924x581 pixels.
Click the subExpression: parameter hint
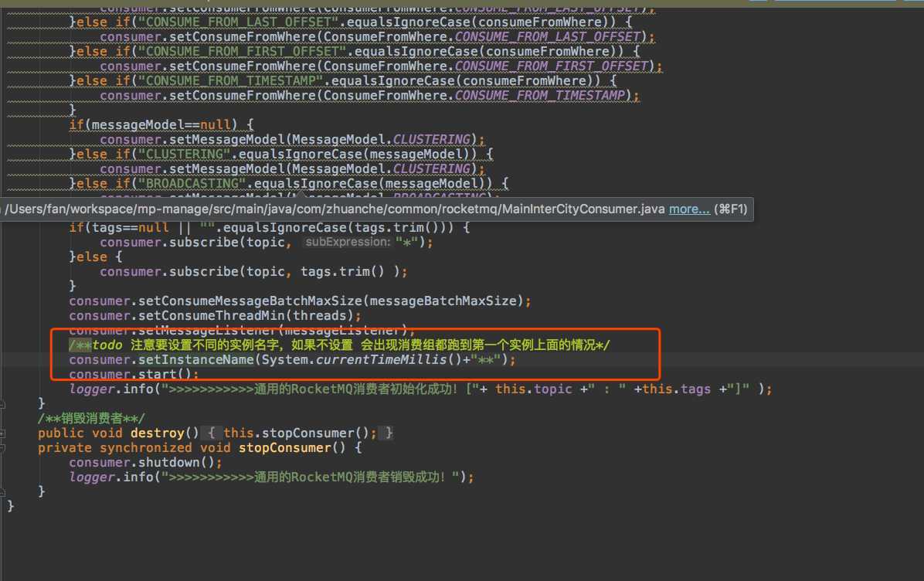tap(348, 242)
